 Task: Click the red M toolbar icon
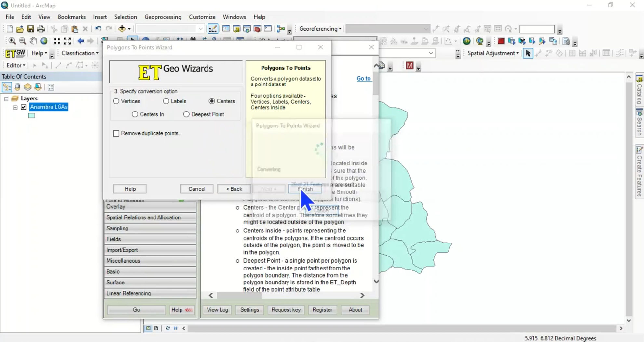(409, 66)
